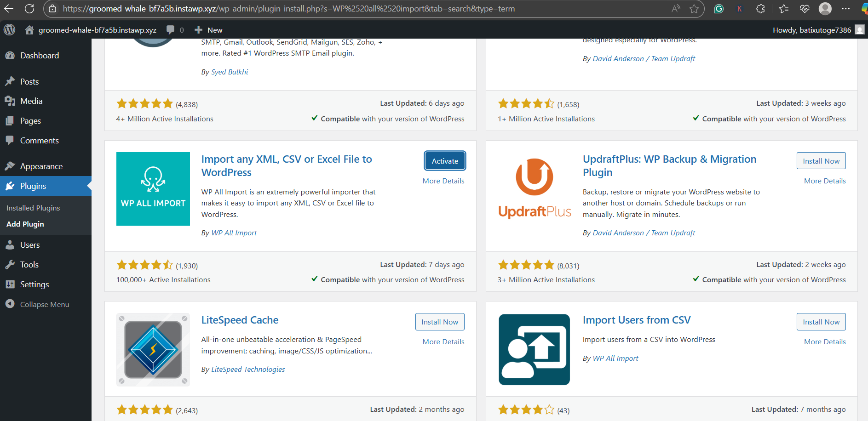Click the WP All Import plugin thumbnail
Viewport: 868px width, 421px height.
pos(153,189)
